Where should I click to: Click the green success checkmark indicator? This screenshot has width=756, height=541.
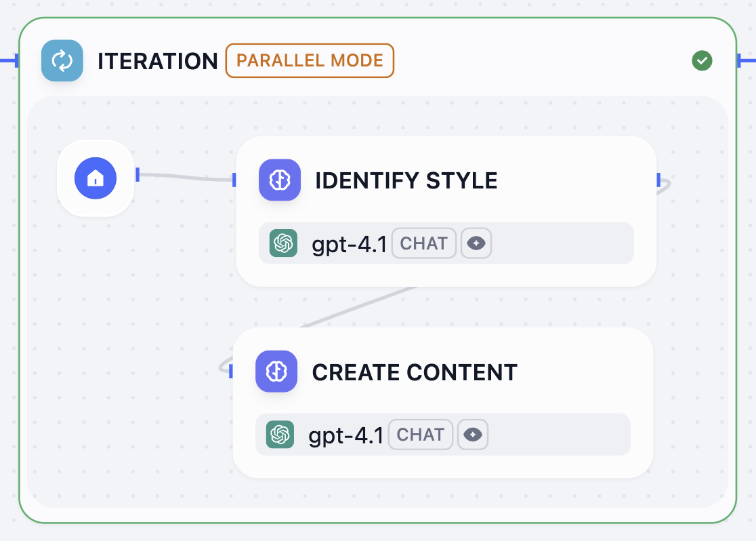click(x=702, y=60)
